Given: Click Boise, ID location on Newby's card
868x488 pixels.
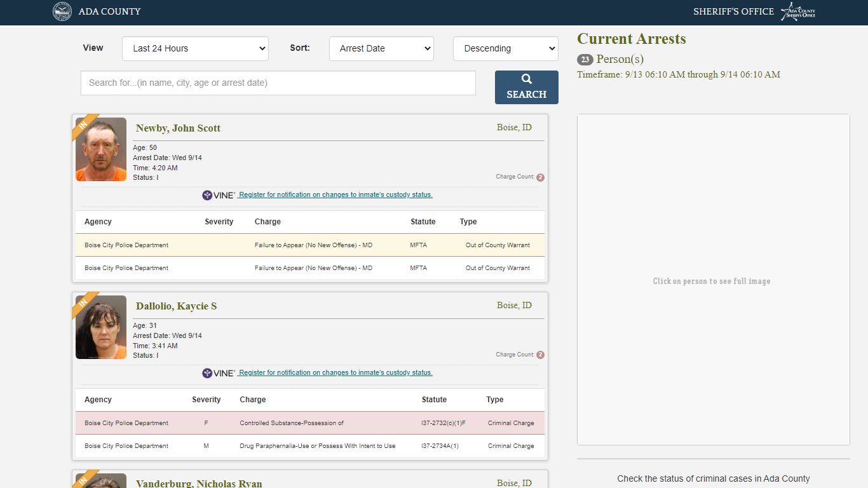Looking at the screenshot, I should (x=514, y=128).
